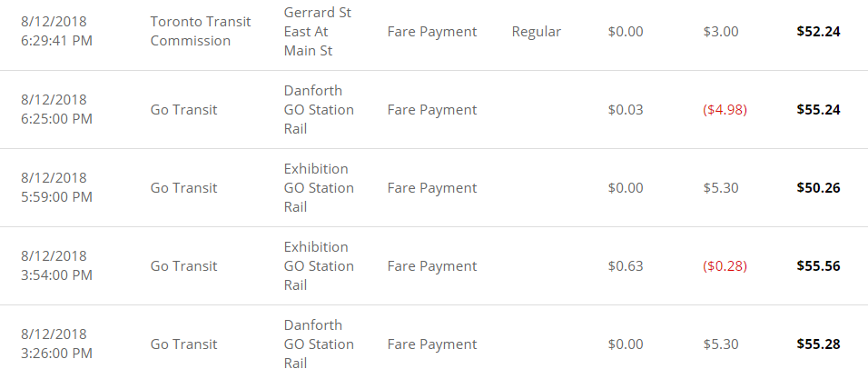Select the Gerrard St East At Main St location

tap(317, 31)
